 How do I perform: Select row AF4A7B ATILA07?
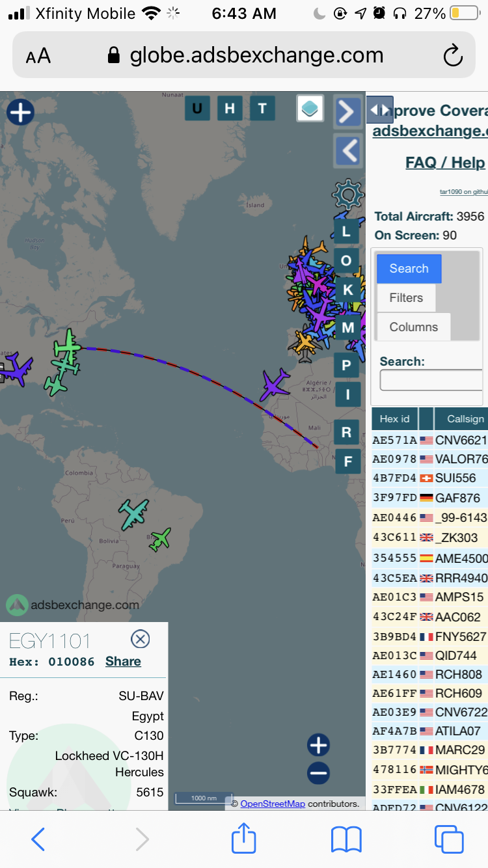(x=429, y=731)
